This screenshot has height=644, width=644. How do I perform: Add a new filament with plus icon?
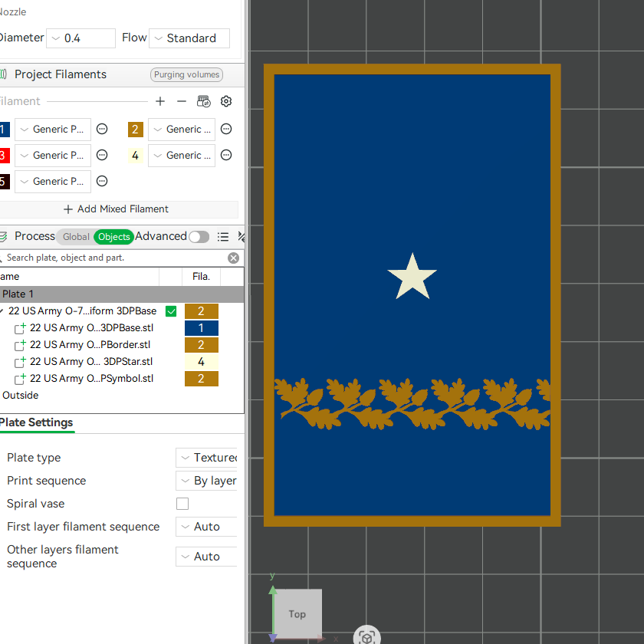[160, 101]
